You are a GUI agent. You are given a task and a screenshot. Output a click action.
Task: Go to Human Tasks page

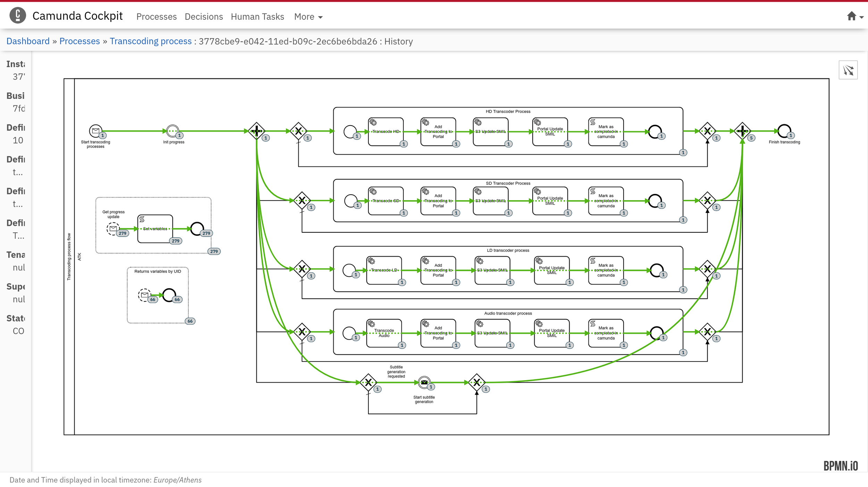pos(257,17)
